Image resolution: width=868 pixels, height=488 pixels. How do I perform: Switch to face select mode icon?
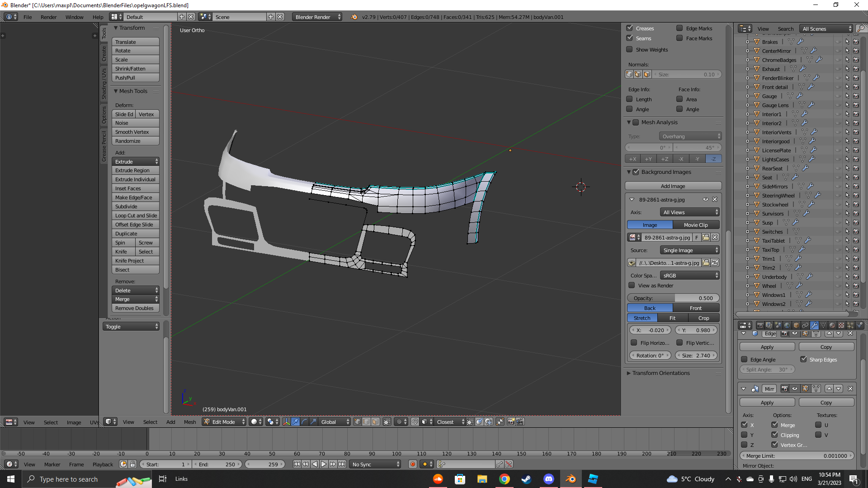click(x=375, y=422)
